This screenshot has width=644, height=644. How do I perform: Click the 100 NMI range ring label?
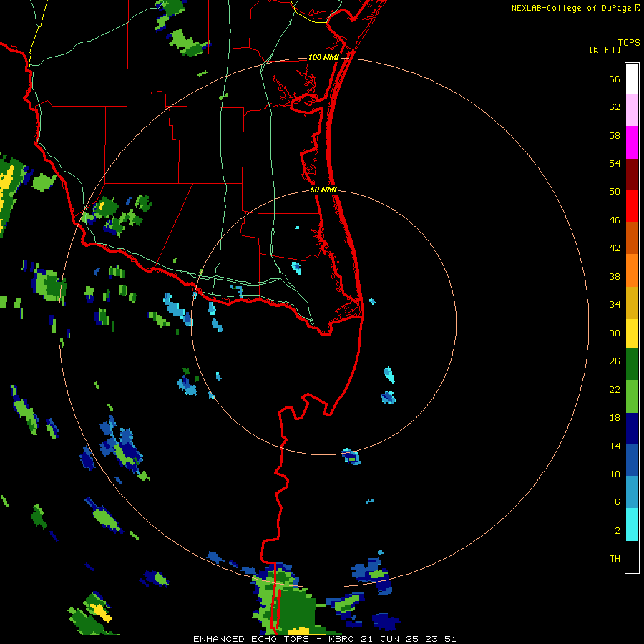[323, 57]
